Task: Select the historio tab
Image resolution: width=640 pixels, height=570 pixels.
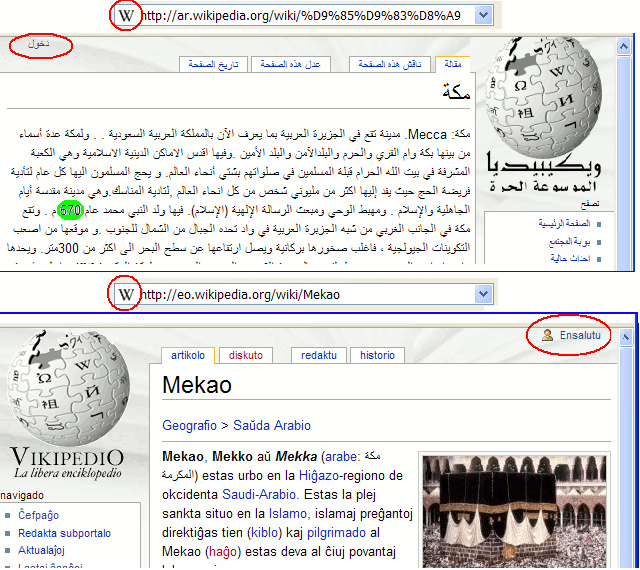Action: [x=377, y=355]
